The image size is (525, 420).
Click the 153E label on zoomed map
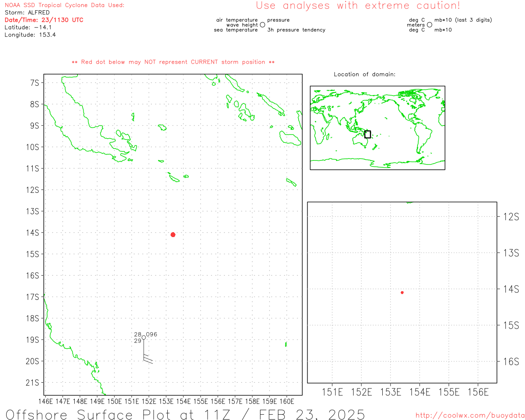pos(390,392)
